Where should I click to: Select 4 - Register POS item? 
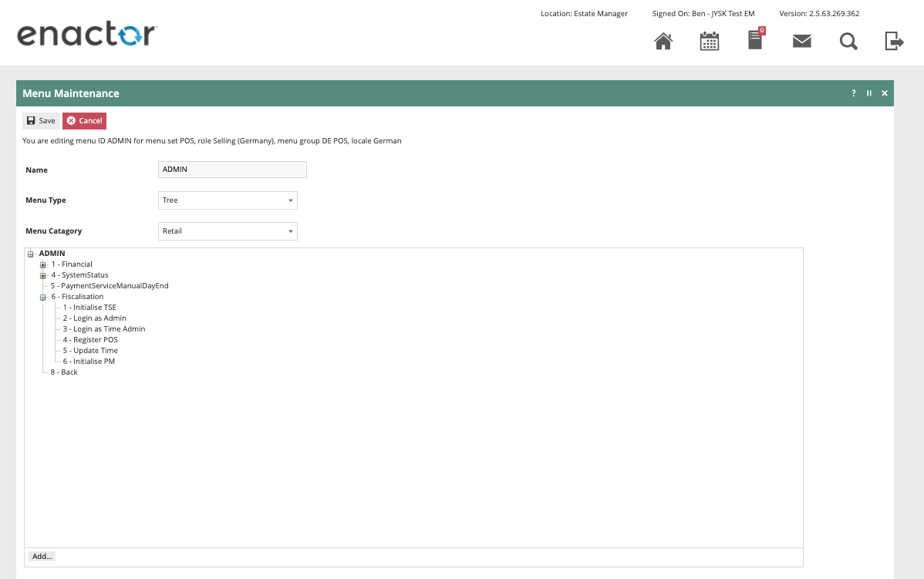click(90, 340)
